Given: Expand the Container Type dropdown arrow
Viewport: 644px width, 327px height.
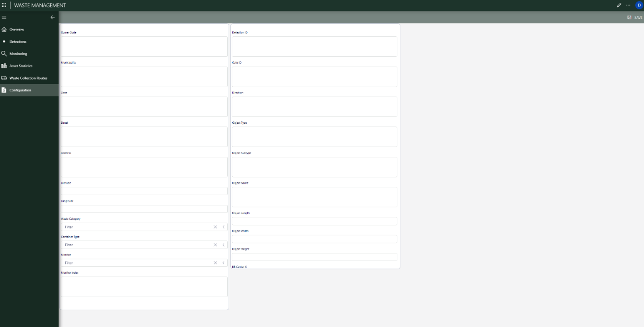Looking at the screenshot, I should click(223, 245).
